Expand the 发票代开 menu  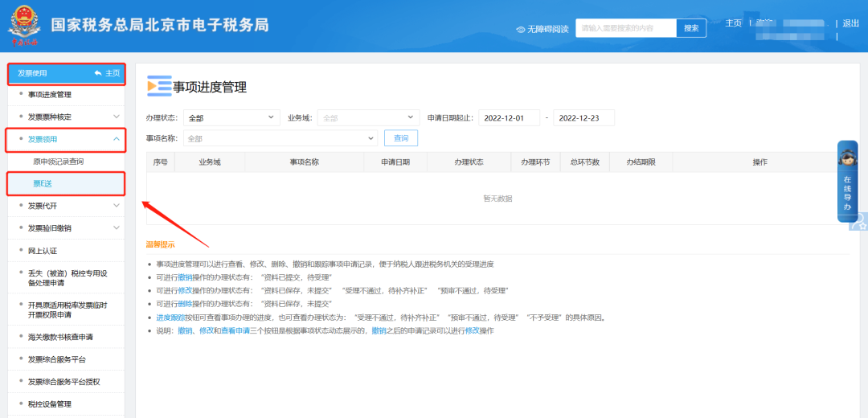point(116,206)
